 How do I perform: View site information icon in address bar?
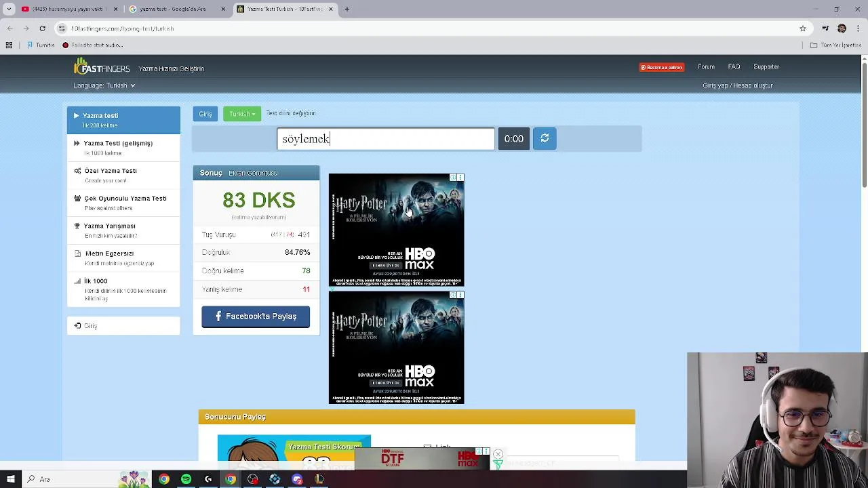click(x=62, y=28)
